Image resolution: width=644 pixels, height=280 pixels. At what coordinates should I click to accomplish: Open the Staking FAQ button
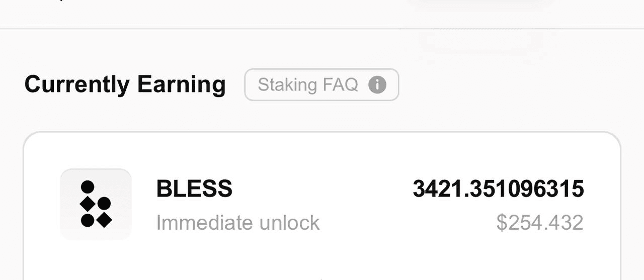[321, 84]
